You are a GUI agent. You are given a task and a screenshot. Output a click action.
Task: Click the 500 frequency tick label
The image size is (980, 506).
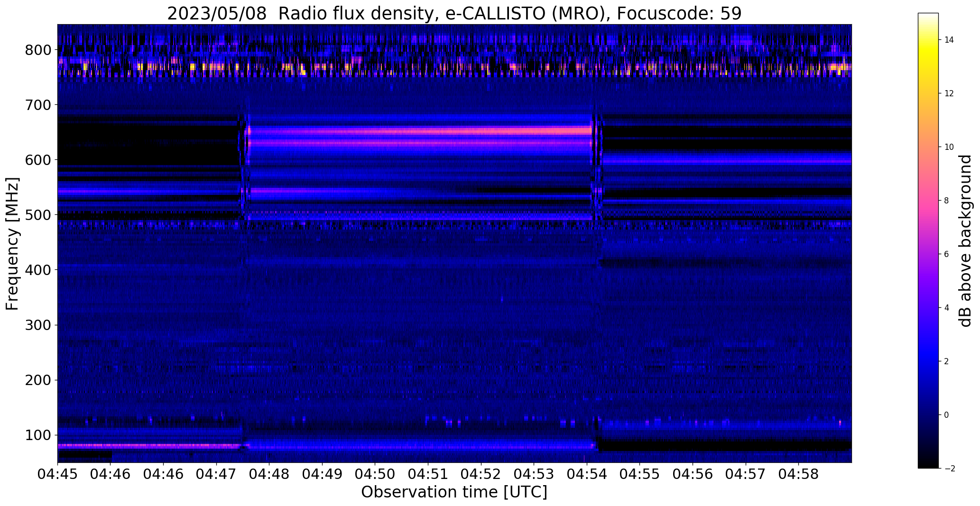pos(38,215)
